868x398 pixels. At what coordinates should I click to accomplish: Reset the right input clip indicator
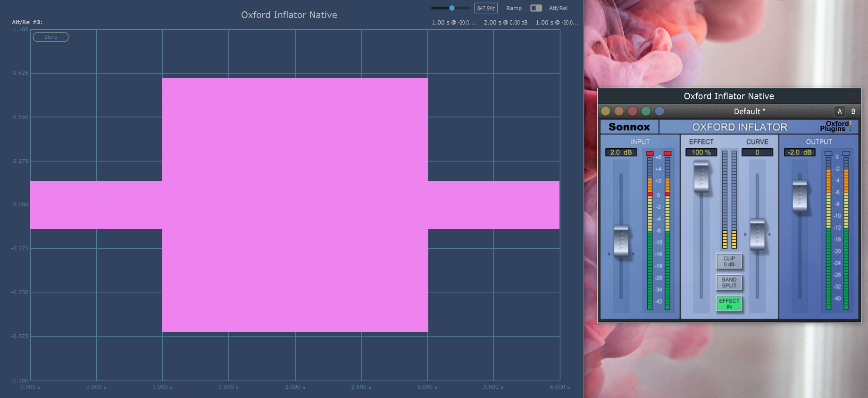pyautogui.click(x=667, y=153)
